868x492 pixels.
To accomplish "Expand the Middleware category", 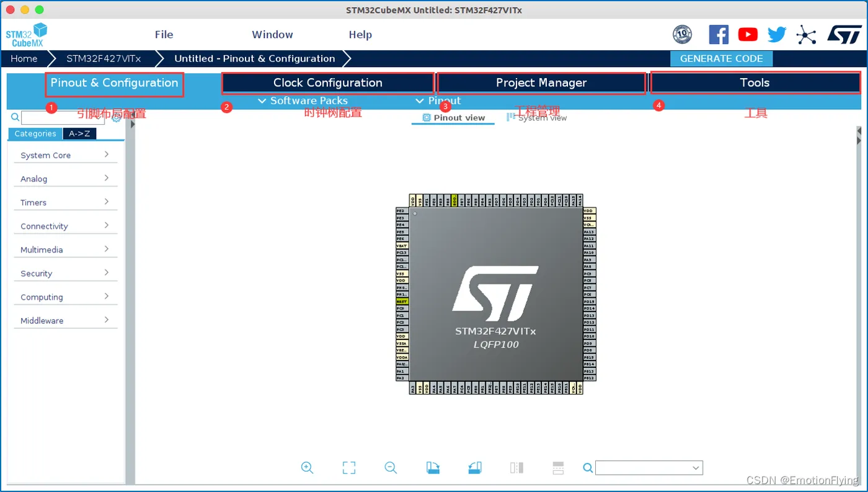I will pyautogui.click(x=66, y=320).
